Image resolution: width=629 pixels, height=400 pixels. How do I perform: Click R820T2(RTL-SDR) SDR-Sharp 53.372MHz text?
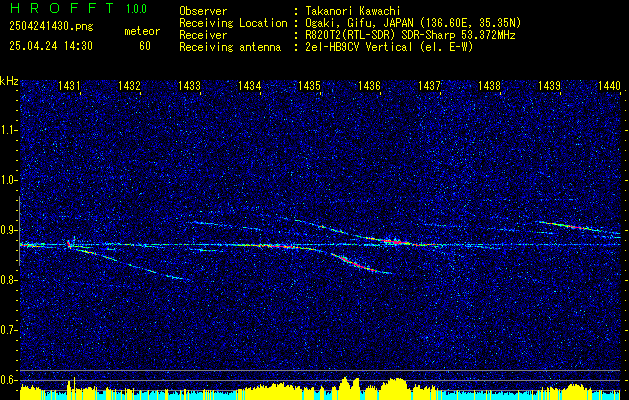tap(410, 35)
